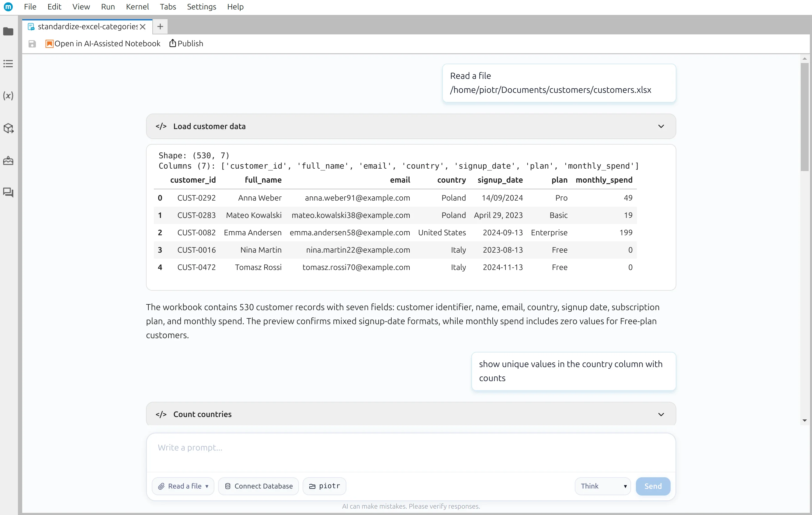Open the Read a file dropdown
The image size is (812, 515).
183,486
